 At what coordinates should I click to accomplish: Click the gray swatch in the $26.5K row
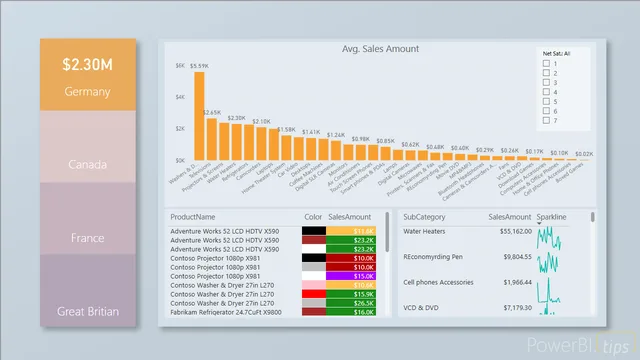coord(314,303)
